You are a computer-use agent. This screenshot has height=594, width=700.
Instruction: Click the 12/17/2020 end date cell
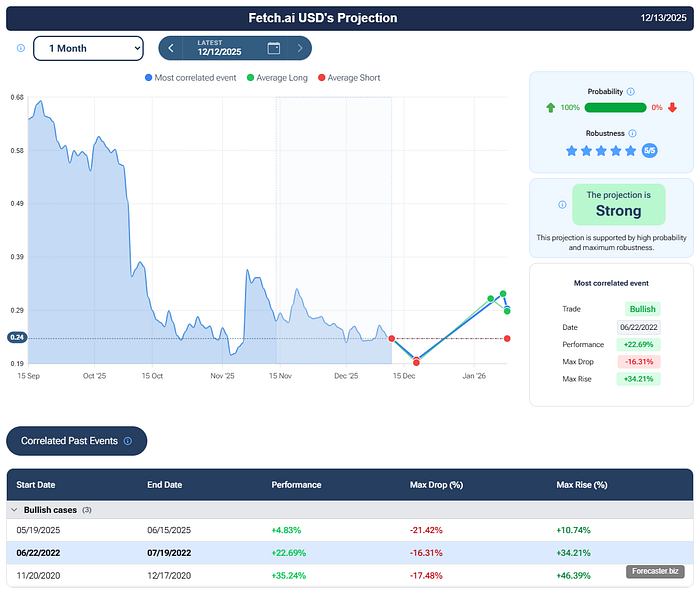169,576
